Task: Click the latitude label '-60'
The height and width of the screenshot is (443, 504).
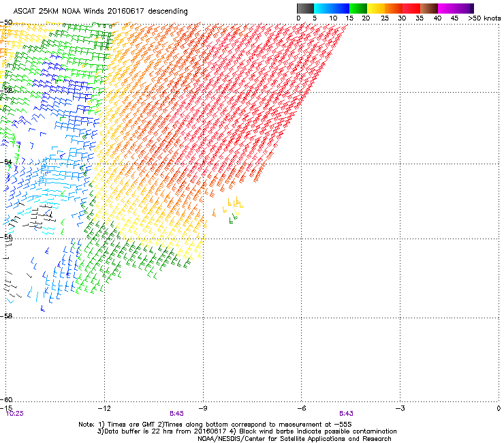Action: 6,399
